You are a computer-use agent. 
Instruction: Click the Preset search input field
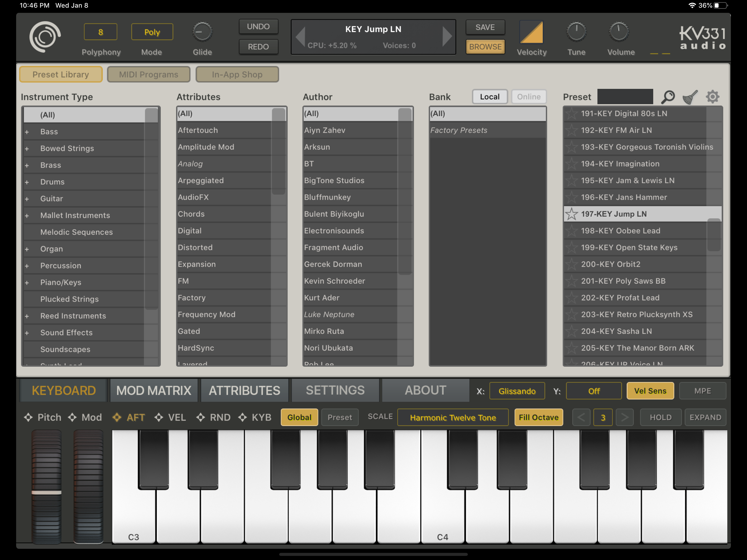[625, 97]
